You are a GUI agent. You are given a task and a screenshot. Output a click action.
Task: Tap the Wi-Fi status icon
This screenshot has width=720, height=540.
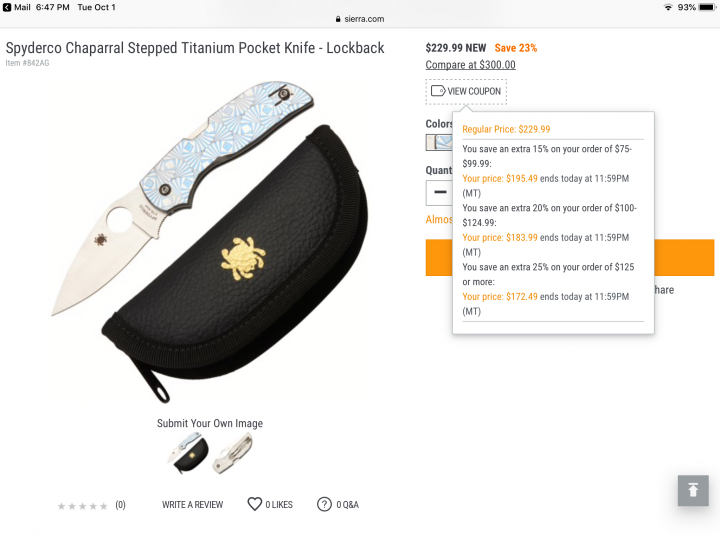(668, 7)
